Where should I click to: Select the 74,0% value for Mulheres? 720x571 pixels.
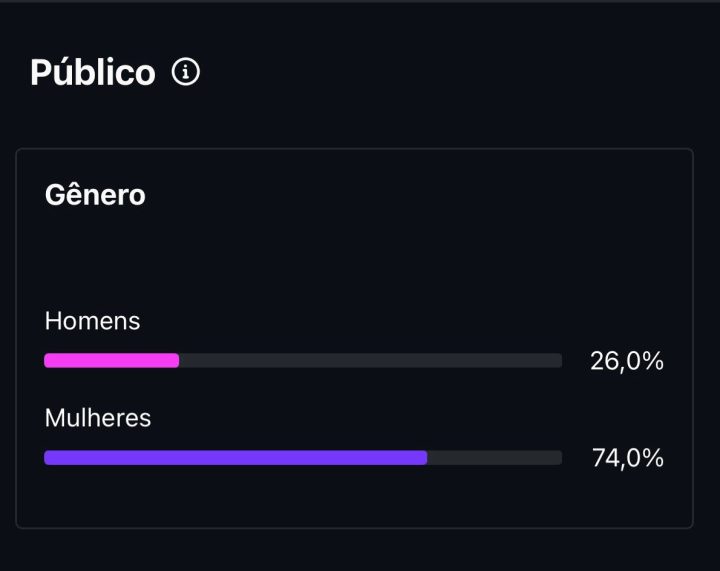[x=628, y=458]
